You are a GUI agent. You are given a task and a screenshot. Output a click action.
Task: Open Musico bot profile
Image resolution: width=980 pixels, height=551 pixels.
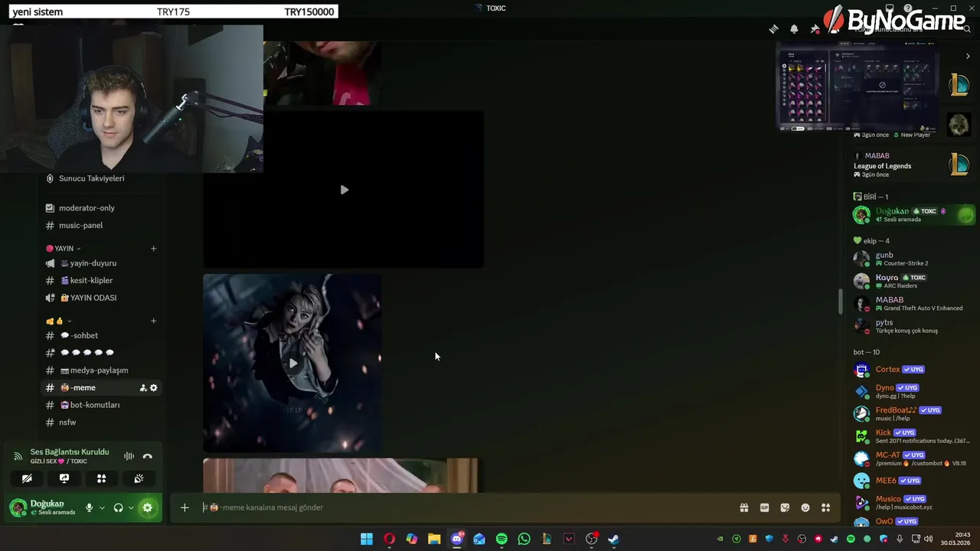coord(913,502)
